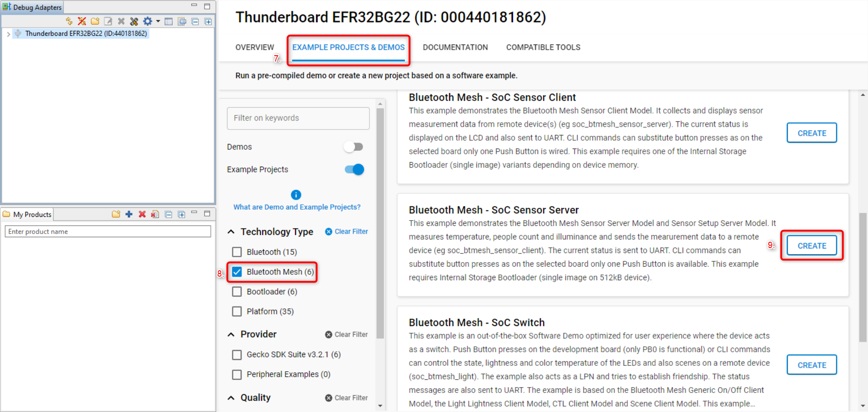Screen dimensions: 868x412
Task: Check the Platform (35) checkbox
Action: (x=237, y=311)
